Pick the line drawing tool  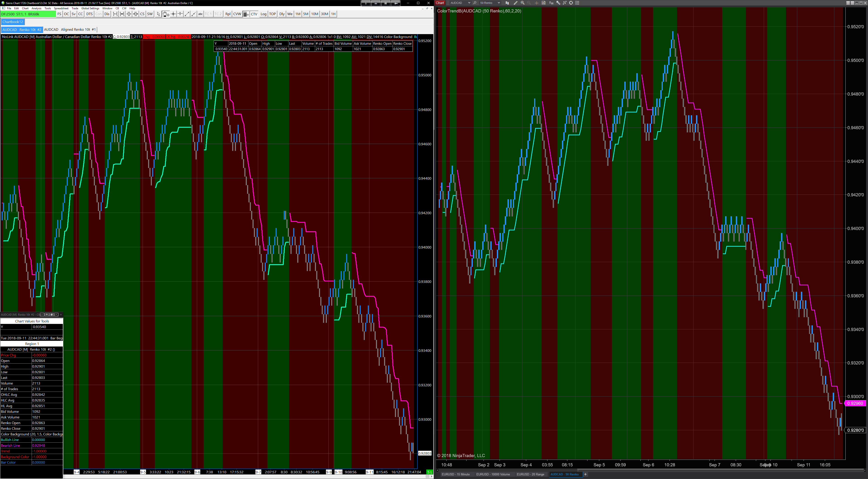(x=187, y=14)
